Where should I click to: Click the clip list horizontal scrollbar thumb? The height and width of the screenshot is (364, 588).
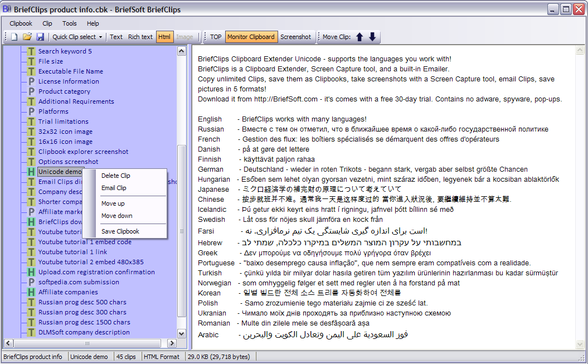click(87, 343)
